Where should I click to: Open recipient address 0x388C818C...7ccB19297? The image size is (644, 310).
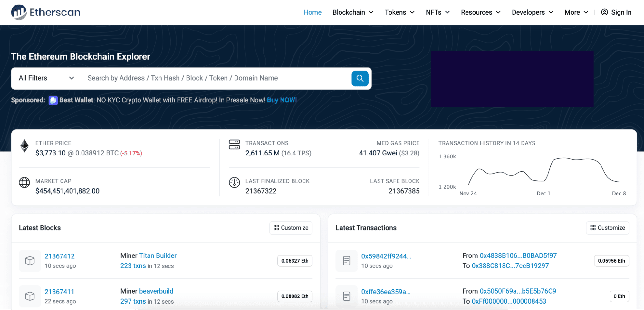[x=510, y=266]
